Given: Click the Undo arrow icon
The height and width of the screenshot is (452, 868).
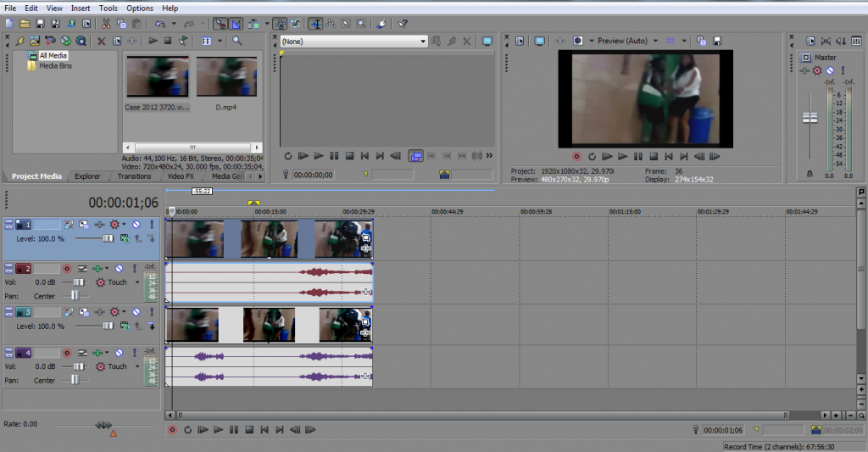Looking at the screenshot, I should [x=160, y=24].
